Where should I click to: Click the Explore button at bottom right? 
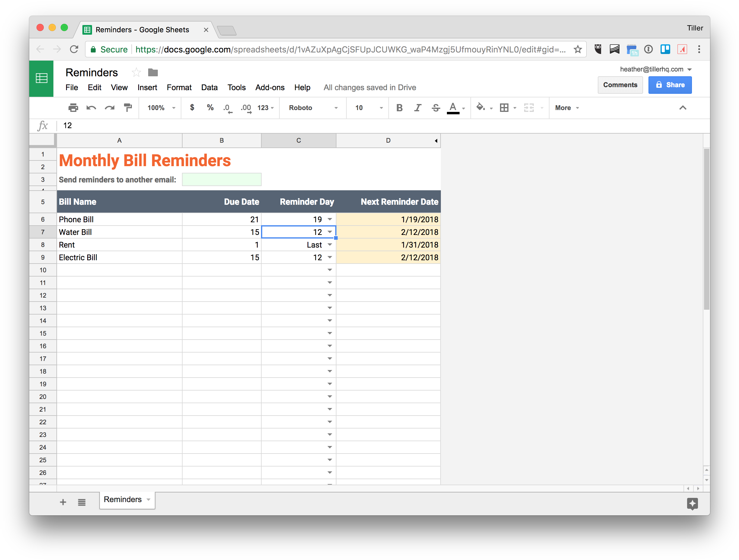pyautogui.click(x=692, y=503)
